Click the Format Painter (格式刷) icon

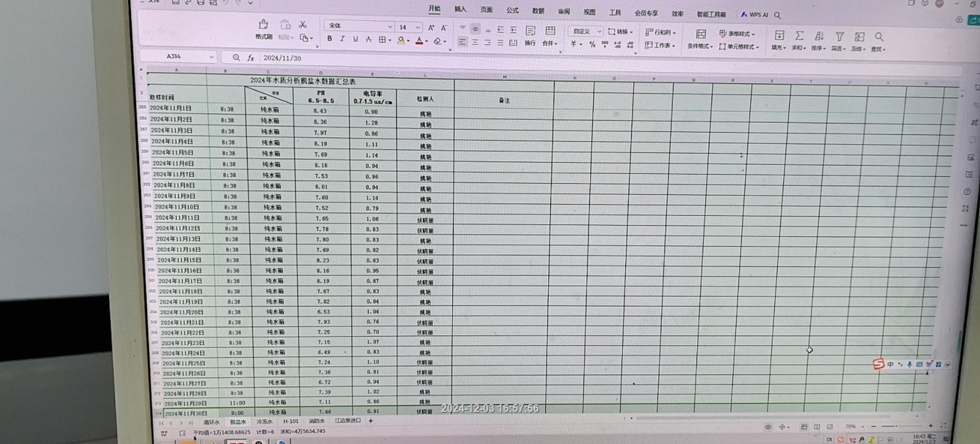[x=263, y=24]
